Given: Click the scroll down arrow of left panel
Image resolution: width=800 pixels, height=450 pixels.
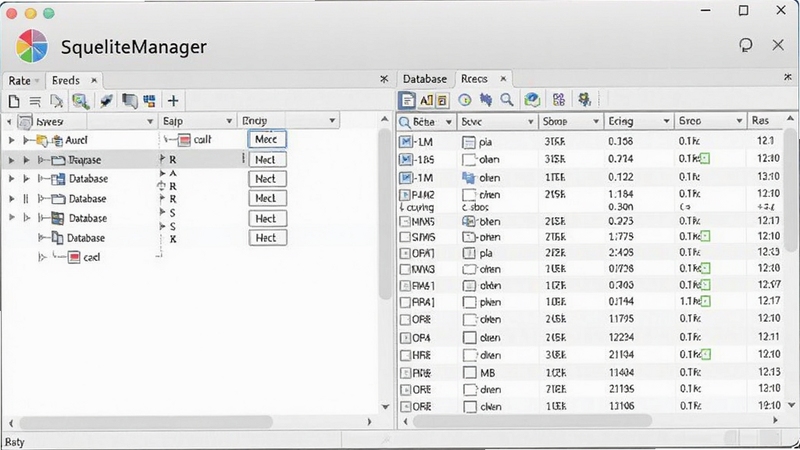Looking at the screenshot, I should pyautogui.click(x=385, y=407).
